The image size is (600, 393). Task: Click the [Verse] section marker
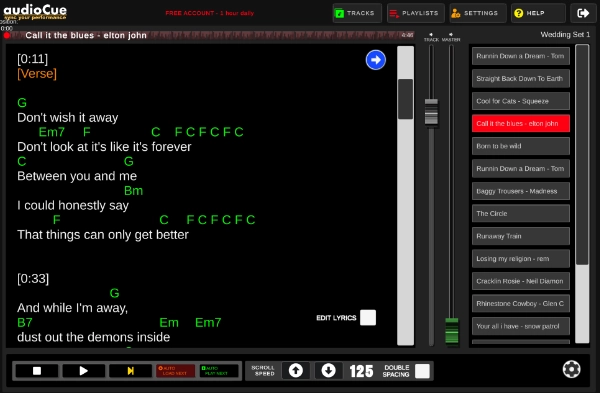[37, 73]
